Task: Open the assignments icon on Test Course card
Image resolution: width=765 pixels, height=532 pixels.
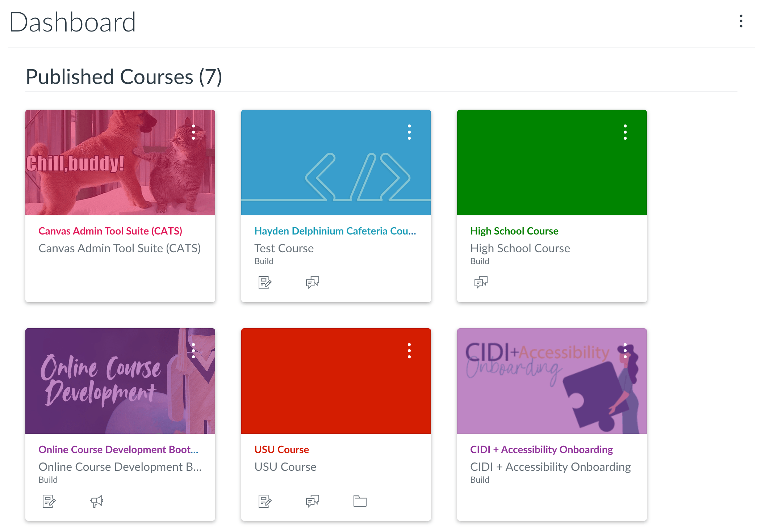Action: (264, 283)
